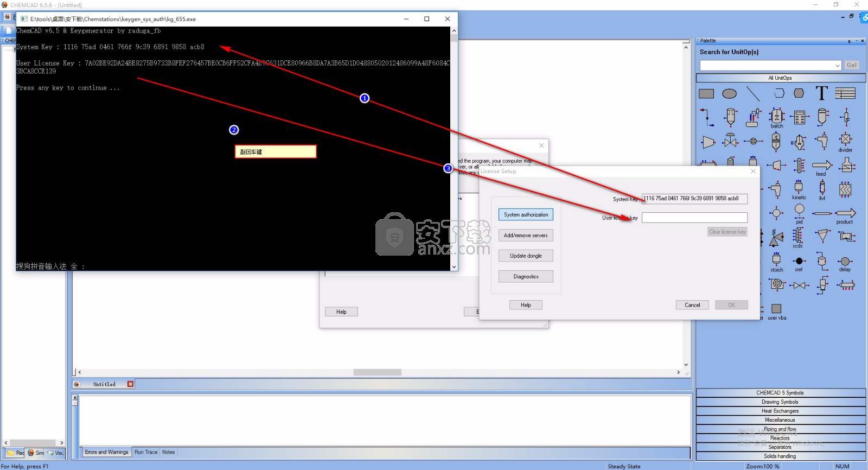Image resolution: width=868 pixels, height=470 pixels.
Task: Switch to Errors and Warnings tab
Action: (x=107, y=452)
